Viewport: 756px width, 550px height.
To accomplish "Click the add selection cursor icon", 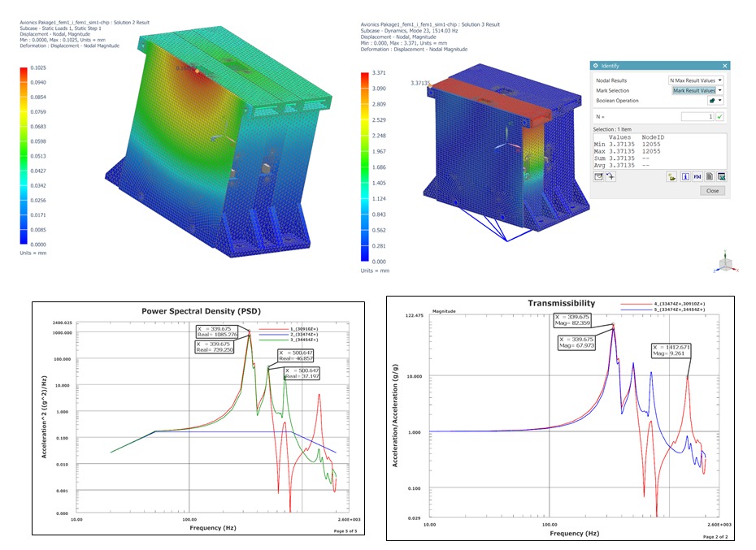I will point(610,175).
